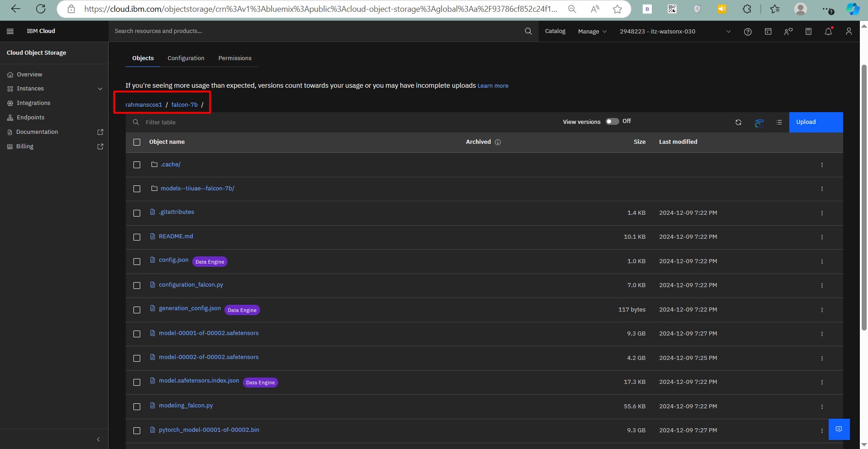Viewport: 868px width, 449px height.
Task: Select checkbox for .cache/ folder
Action: tap(137, 165)
